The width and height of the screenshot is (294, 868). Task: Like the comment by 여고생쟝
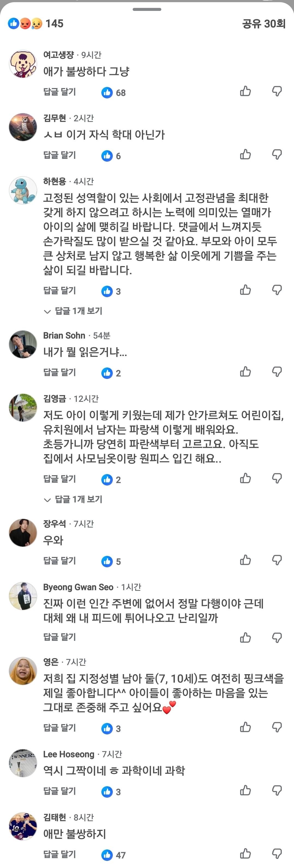245,91
